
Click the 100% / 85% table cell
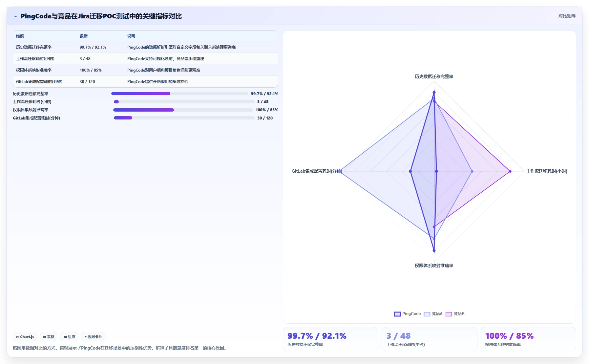coord(91,70)
